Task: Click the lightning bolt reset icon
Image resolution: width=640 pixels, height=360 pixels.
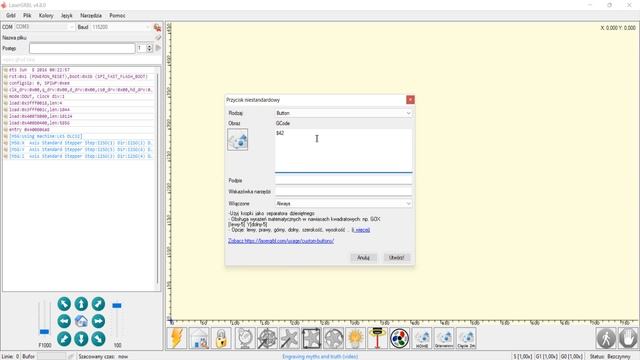Action: (x=177, y=338)
